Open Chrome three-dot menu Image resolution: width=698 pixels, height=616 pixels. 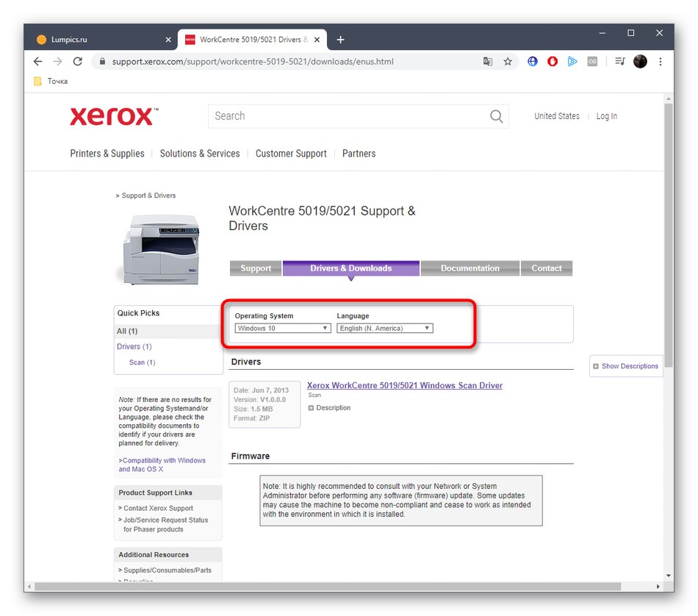tap(661, 62)
